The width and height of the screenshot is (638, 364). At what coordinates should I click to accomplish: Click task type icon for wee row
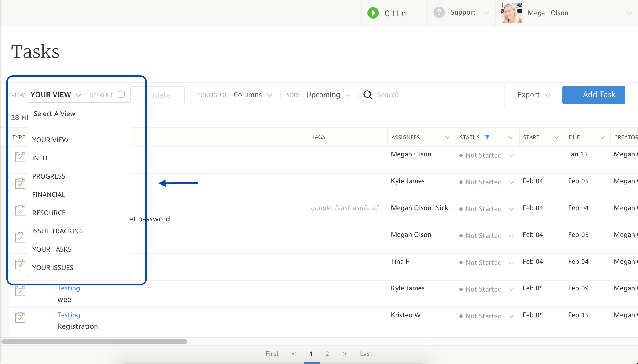click(20, 291)
